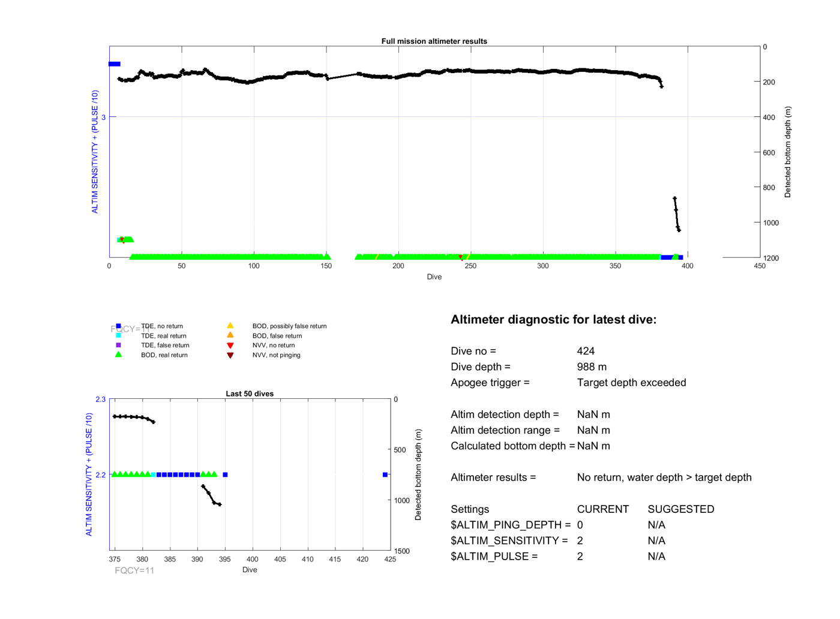Click the 'Full mission altimeter results' title

point(434,41)
